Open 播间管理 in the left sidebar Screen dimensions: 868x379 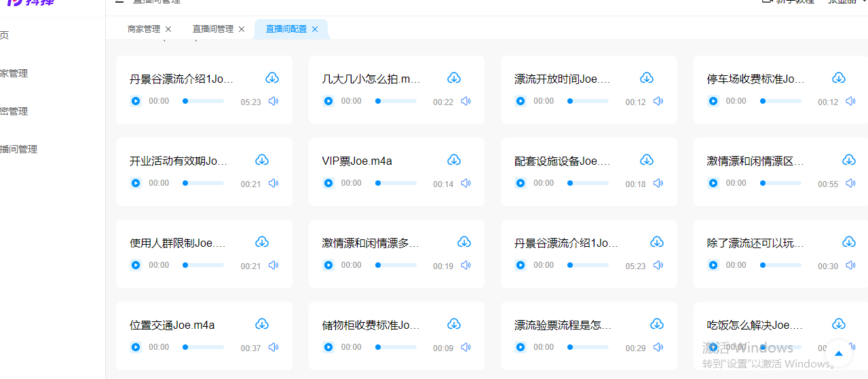click(18, 149)
